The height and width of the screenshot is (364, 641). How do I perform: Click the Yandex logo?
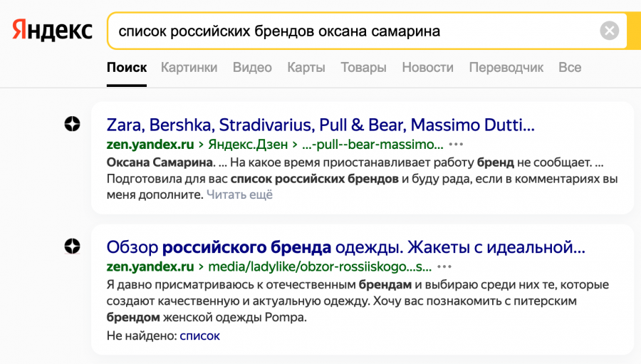52,31
